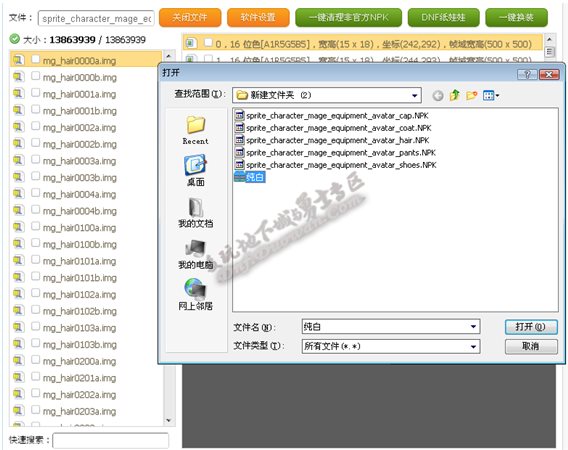Open 软件设置 settings button

(258, 17)
